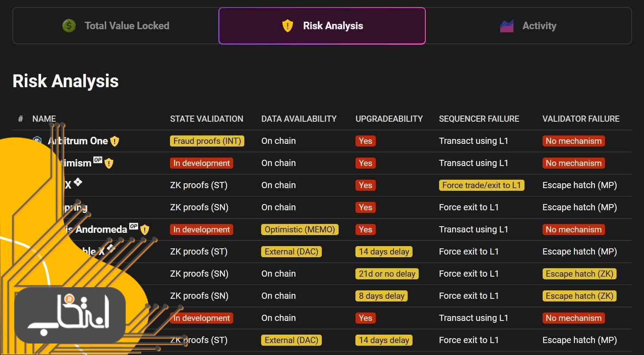Click ZK proofs (ST) in Force trade/exit row
This screenshot has width=644, height=355.
coord(199,185)
